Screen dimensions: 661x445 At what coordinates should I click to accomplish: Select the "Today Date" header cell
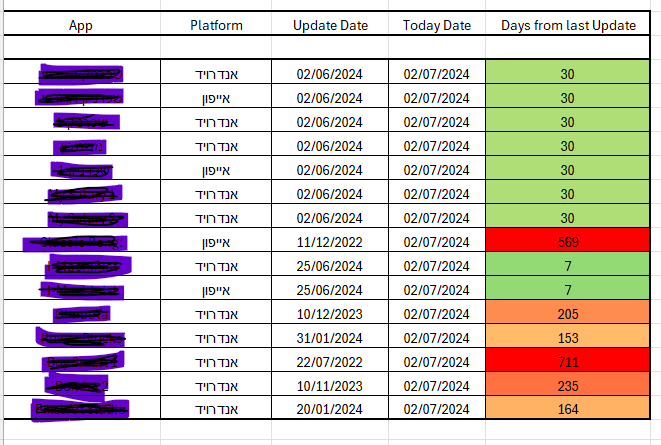click(x=436, y=25)
